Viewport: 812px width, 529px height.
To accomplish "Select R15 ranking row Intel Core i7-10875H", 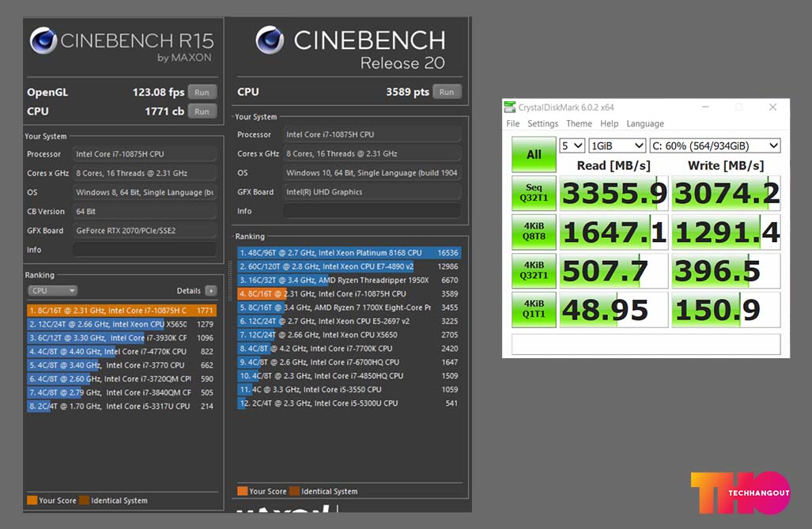I will tap(122, 310).
